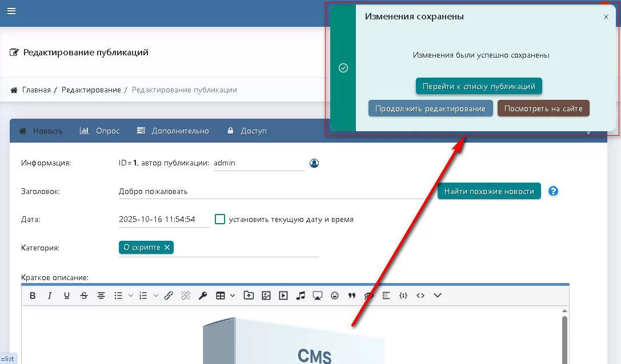The image size is (621, 364).
Task: Open the emoji smiley picker
Action: [335, 296]
